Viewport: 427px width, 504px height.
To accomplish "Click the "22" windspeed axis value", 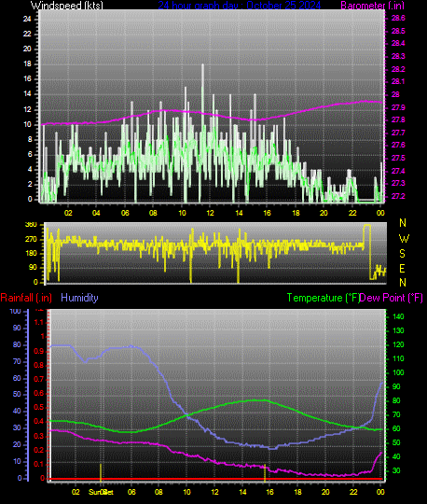I will (27, 35).
